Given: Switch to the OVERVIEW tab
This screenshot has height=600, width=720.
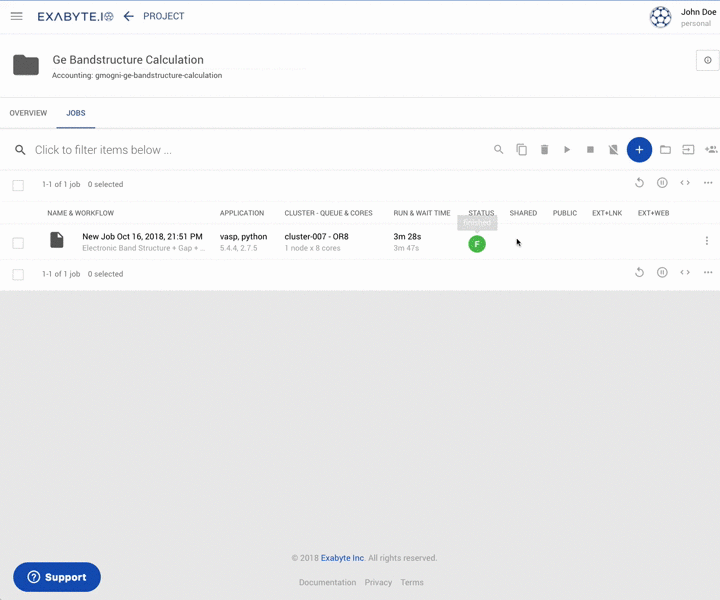Looking at the screenshot, I should coord(28,113).
